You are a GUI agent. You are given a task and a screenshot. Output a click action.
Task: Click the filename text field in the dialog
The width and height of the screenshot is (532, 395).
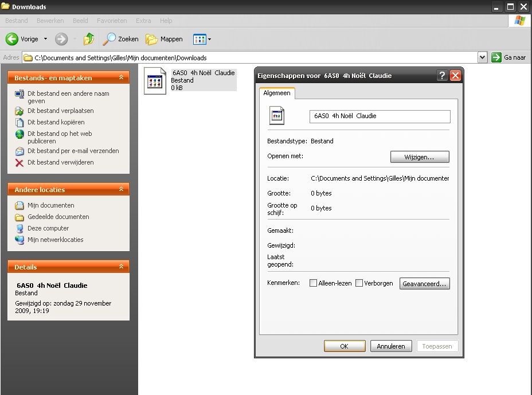click(x=380, y=116)
